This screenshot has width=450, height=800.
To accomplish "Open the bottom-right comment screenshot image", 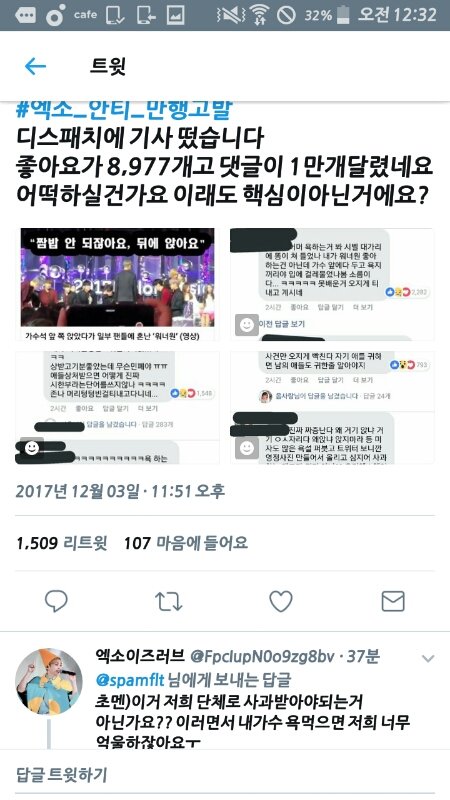I will (x=332, y=408).
